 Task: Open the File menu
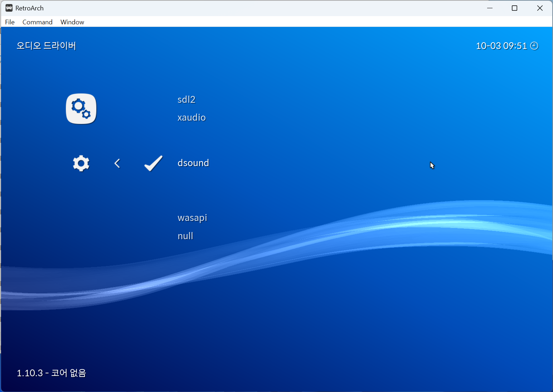click(10, 22)
